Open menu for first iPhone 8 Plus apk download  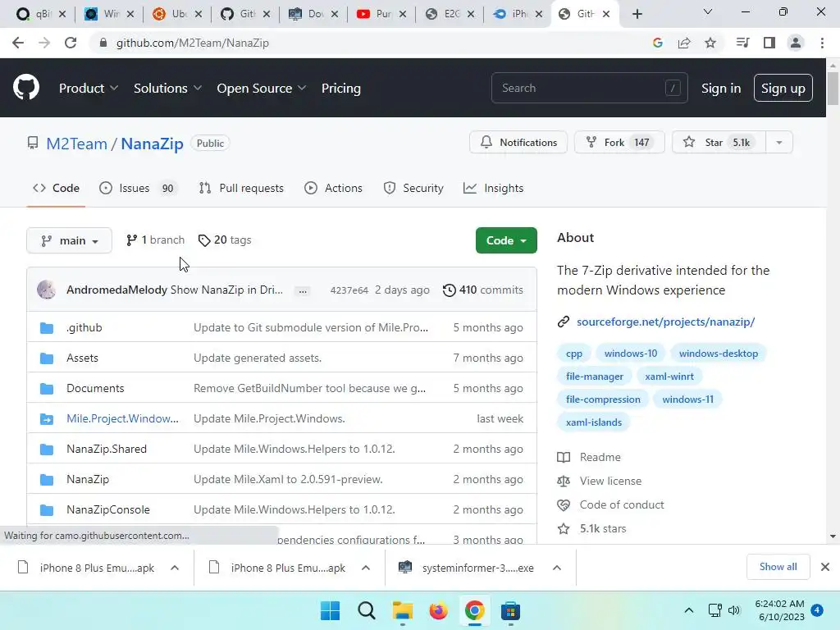click(175, 568)
